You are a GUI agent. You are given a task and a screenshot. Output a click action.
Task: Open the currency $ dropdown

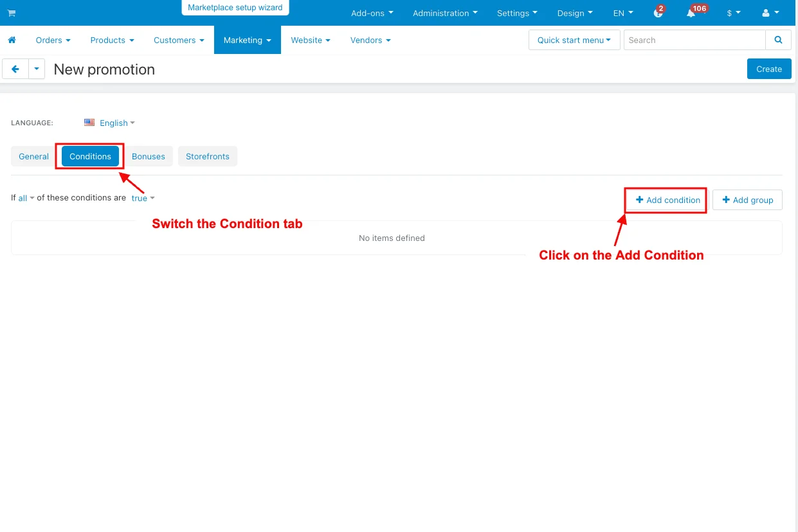click(x=733, y=13)
